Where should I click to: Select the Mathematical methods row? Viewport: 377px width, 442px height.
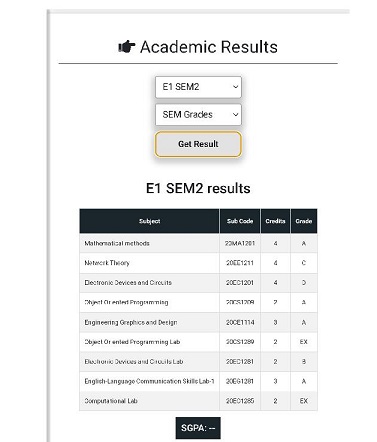click(198, 243)
